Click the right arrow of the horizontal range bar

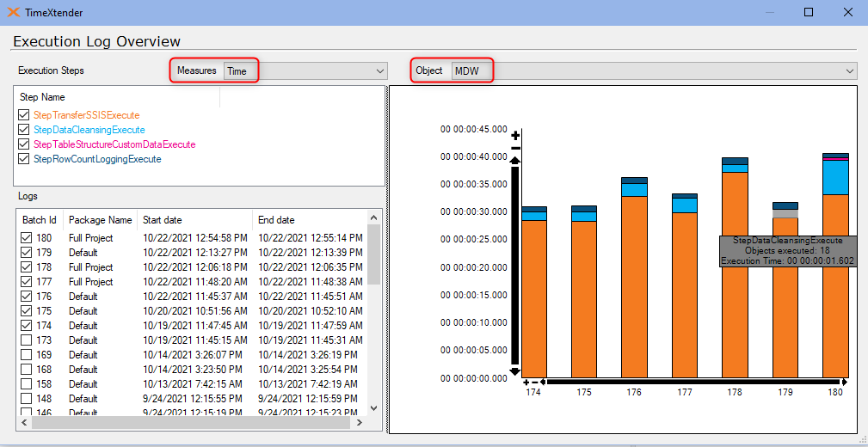844,383
